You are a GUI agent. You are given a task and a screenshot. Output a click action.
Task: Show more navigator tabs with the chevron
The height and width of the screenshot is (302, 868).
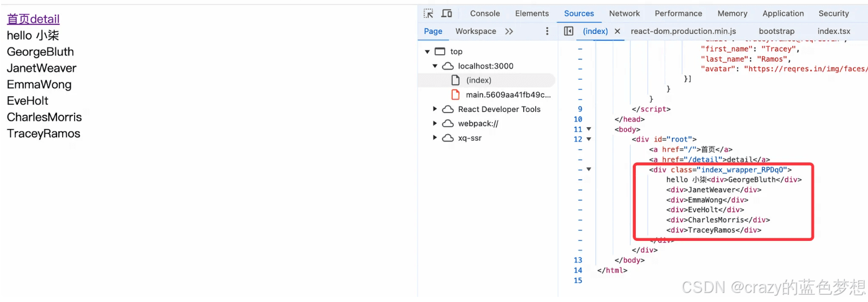tap(509, 31)
